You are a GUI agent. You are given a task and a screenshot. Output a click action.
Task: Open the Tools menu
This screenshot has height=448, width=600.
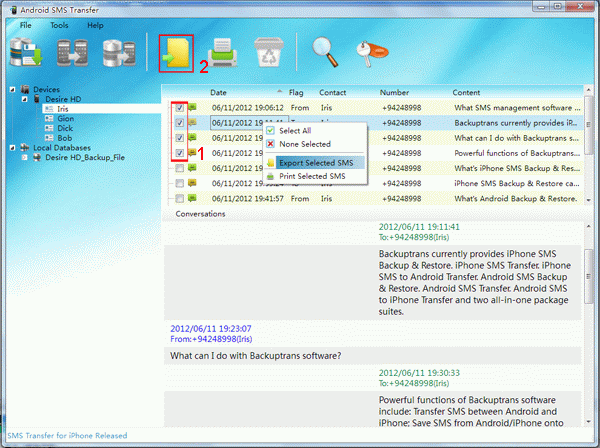[59, 25]
